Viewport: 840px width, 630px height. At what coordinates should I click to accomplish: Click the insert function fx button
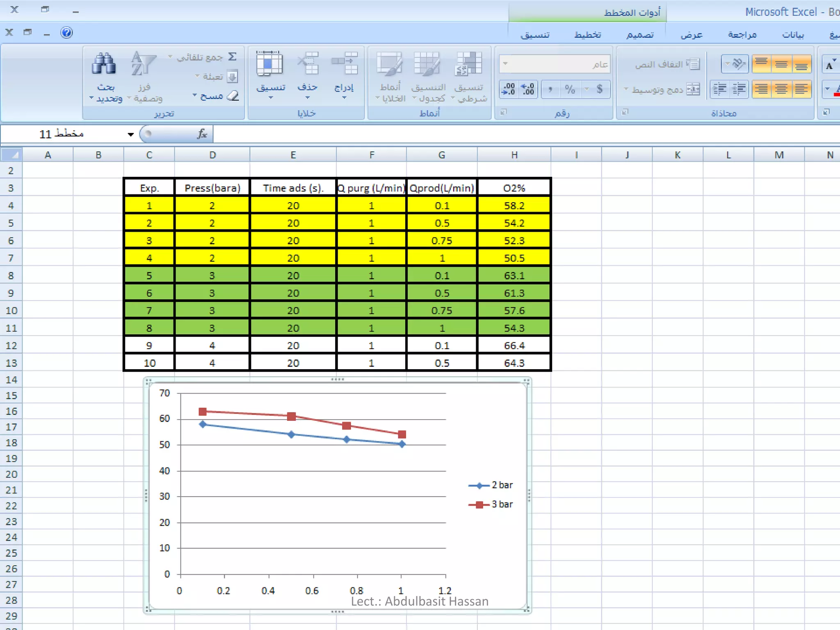click(x=202, y=134)
